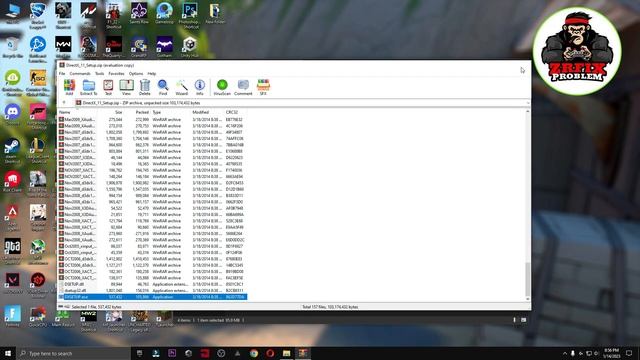The image size is (640, 360).
Task: Click the scrollbar down arrow in file list
Action: [x=527, y=299]
